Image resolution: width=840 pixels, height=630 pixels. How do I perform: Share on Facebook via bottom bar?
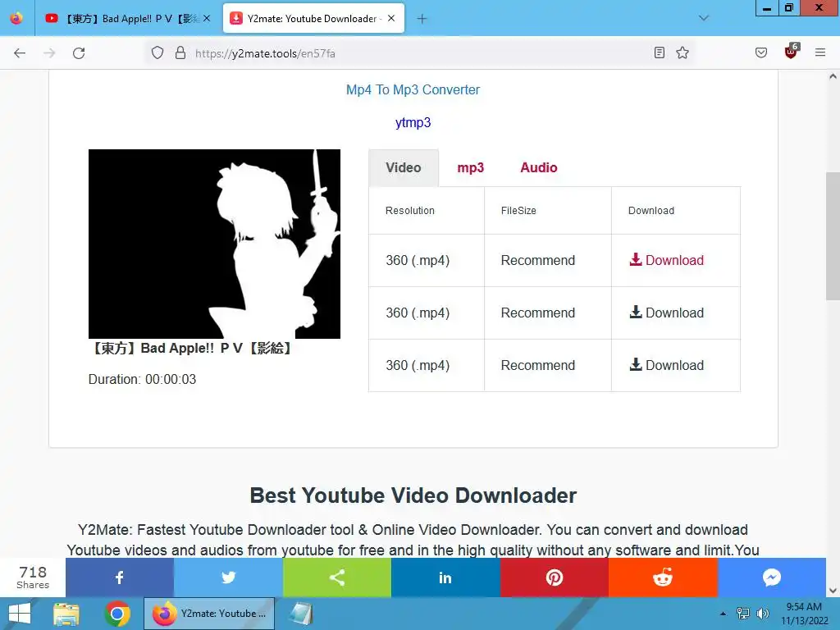[x=120, y=577]
